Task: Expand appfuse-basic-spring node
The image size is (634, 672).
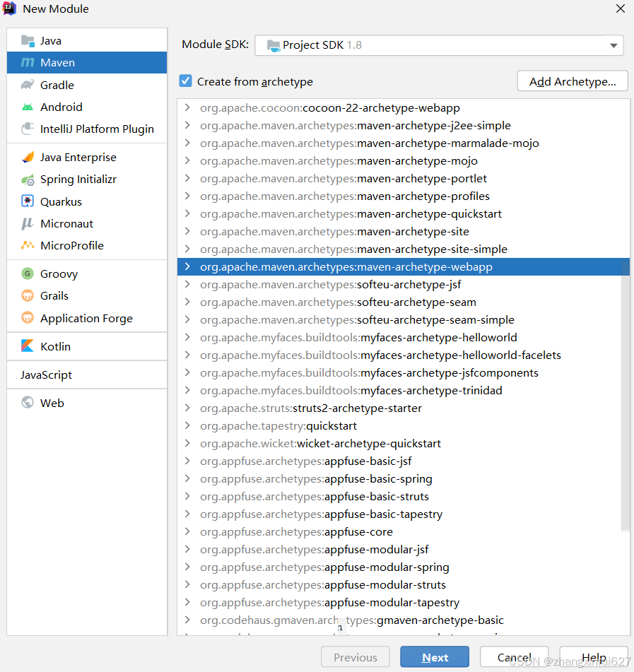Action: click(187, 478)
